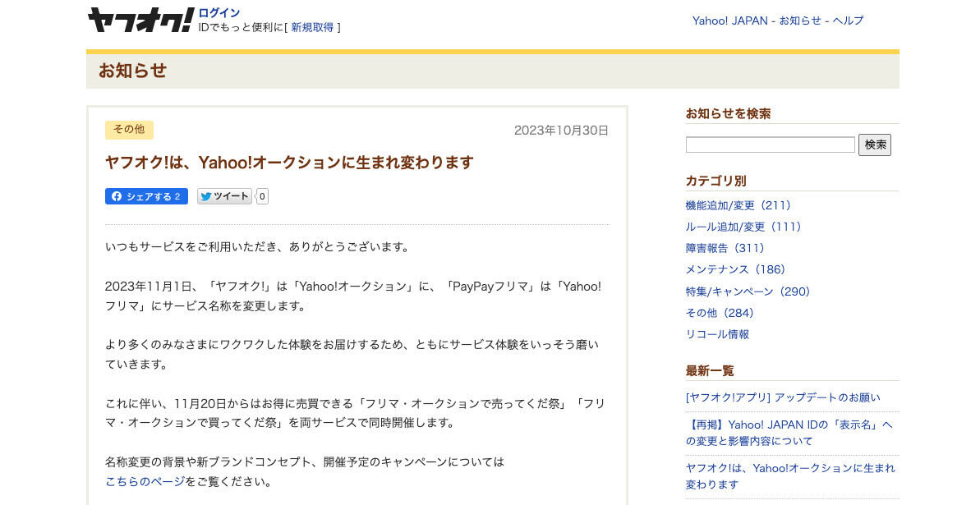Image resolution: width=980 pixels, height=505 pixels.
Task: Open category 障害報告（311）
Action: click(725, 248)
